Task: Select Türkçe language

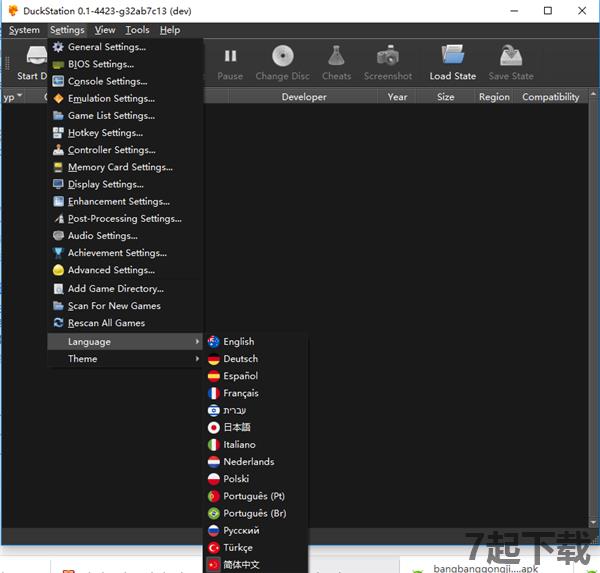Action: pos(257,548)
